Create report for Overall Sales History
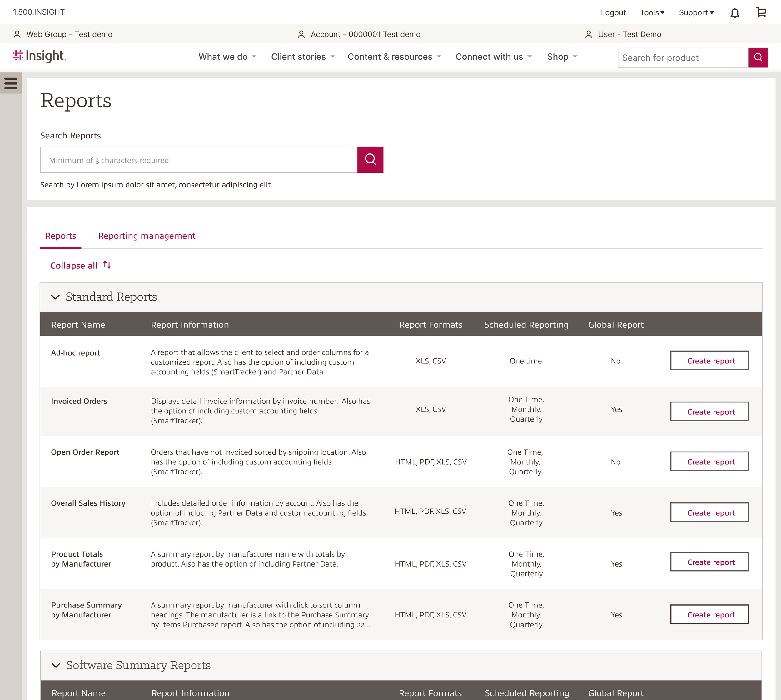 pos(709,513)
